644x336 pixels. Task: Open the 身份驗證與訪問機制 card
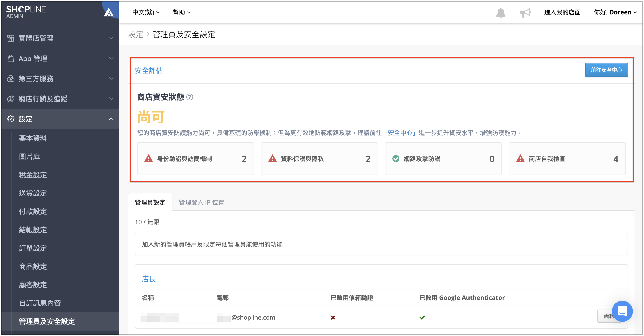coord(196,158)
